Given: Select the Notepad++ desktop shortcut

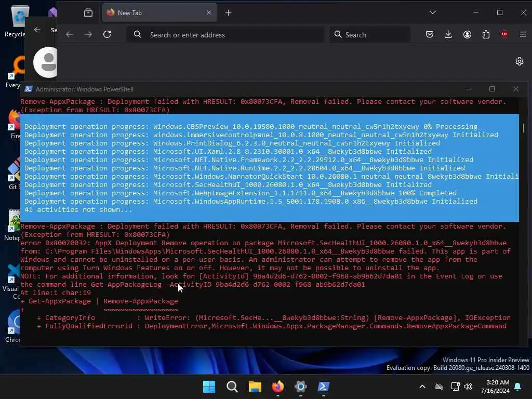Looking at the screenshot, I should click(14, 225).
